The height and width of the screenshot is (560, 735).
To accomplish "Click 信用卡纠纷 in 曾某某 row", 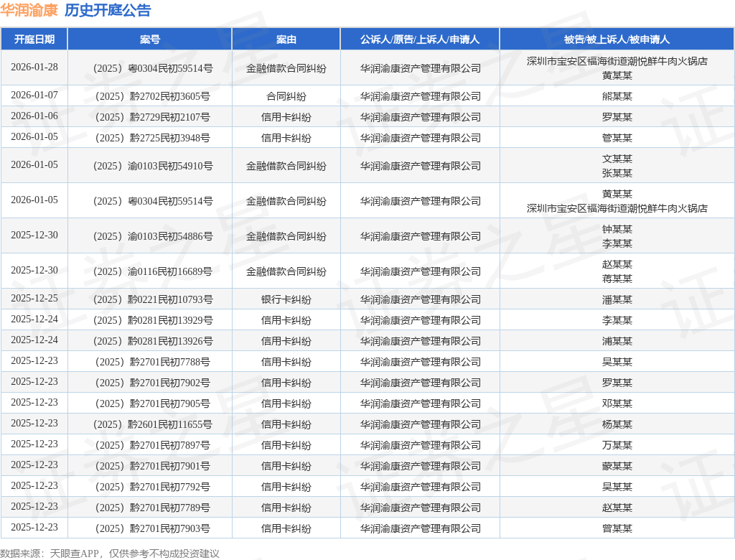I will click(286, 528).
